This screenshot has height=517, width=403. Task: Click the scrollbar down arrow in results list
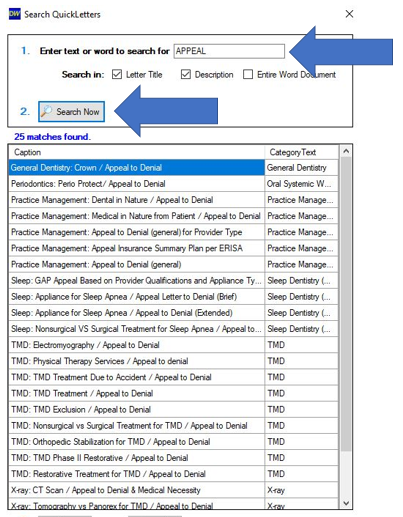tap(346, 503)
